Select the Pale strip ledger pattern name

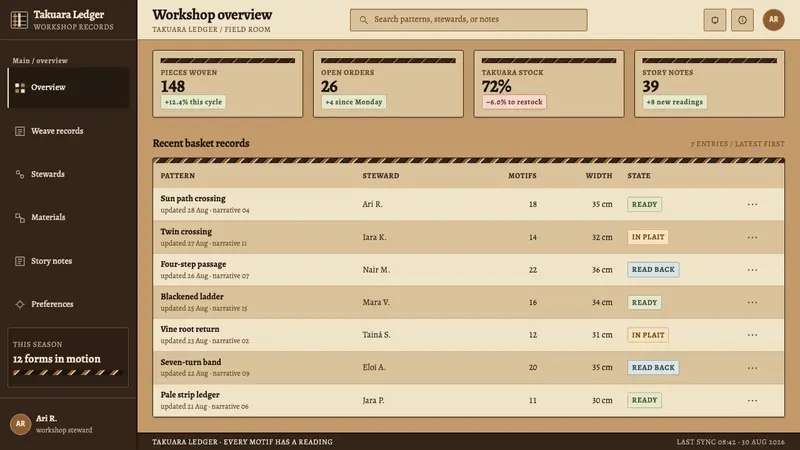[x=190, y=395]
